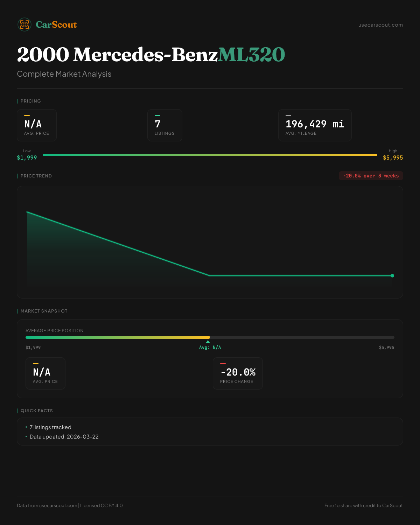Select the Avg. Price card under Pricing
Image resolution: width=420 pixels, height=525 pixels.
(37, 125)
